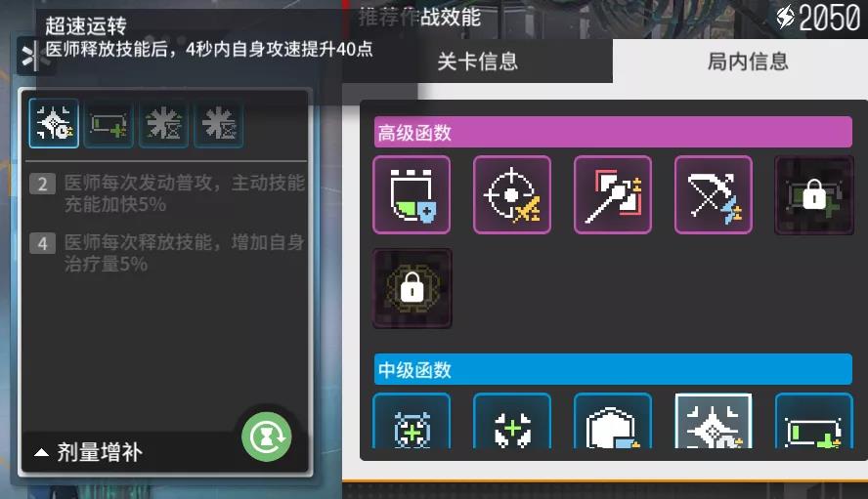Select first equipped slot 超速运转
The width and height of the screenshot is (868, 499).
coord(54,123)
